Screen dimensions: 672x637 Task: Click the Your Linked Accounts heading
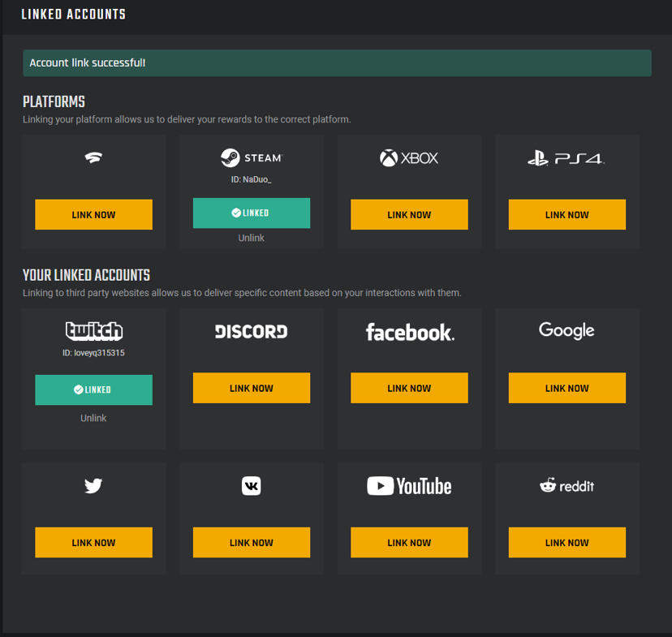tap(86, 275)
